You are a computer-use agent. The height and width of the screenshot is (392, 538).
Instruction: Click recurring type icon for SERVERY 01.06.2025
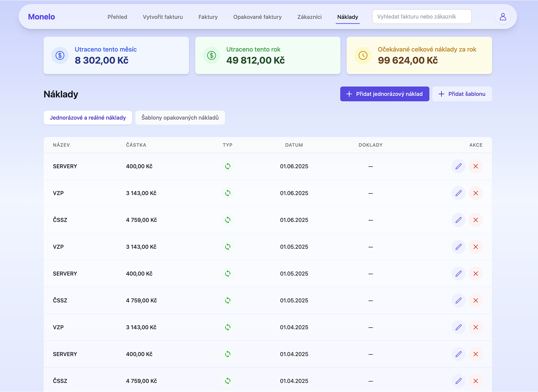pos(228,166)
